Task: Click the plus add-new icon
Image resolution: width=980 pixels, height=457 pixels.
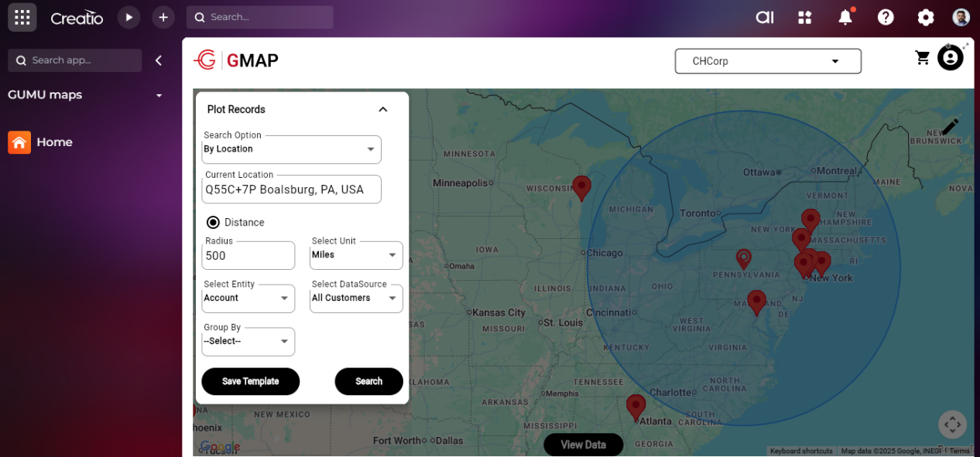Action: (163, 17)
